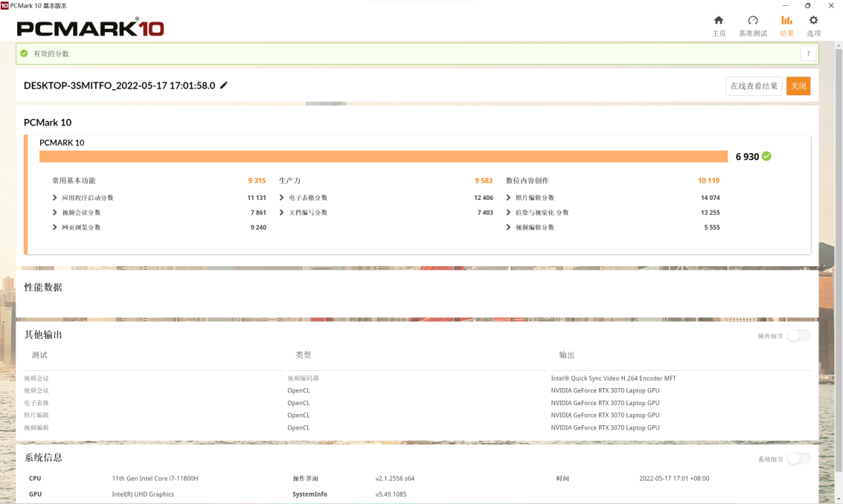Click the version v2.1.2556 s64
The image size is (843, 504).
coord(394,478)
